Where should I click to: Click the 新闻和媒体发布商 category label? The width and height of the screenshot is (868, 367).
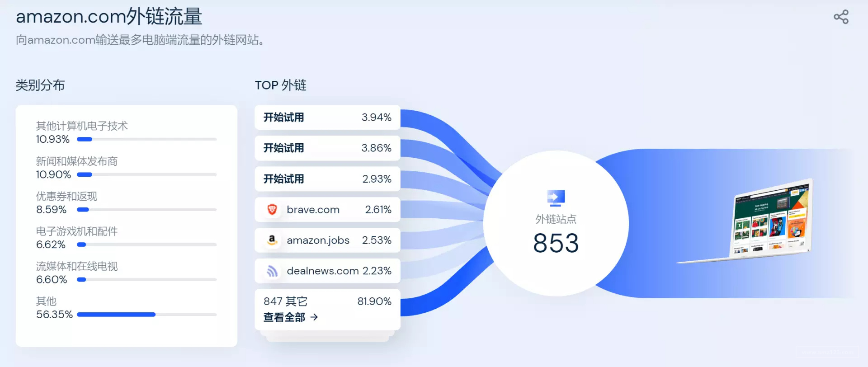tap(77, 161)
